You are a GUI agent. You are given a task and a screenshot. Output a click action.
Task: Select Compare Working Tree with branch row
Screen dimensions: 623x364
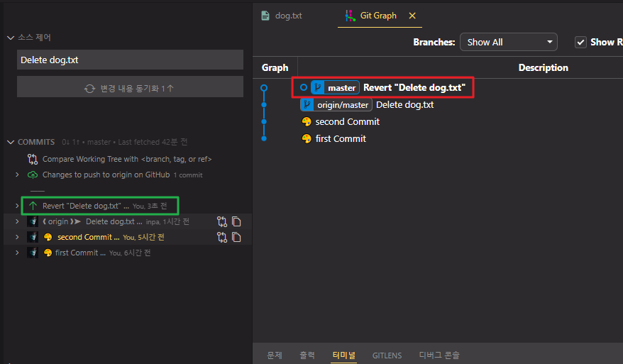pos(127,160)
